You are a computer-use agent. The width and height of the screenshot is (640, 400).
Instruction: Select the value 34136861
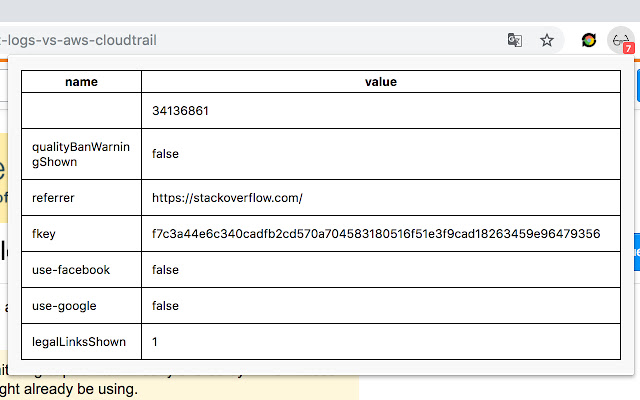coord(180,111)
